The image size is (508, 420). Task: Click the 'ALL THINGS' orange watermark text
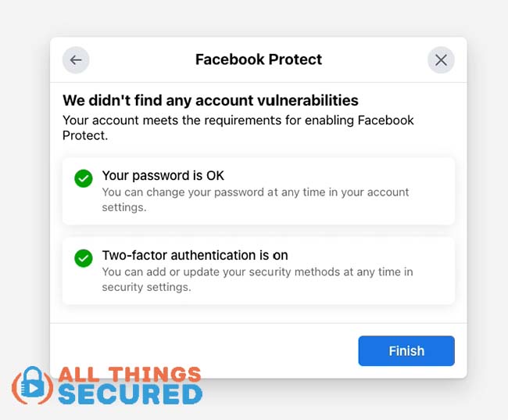(x=130, y=375)
